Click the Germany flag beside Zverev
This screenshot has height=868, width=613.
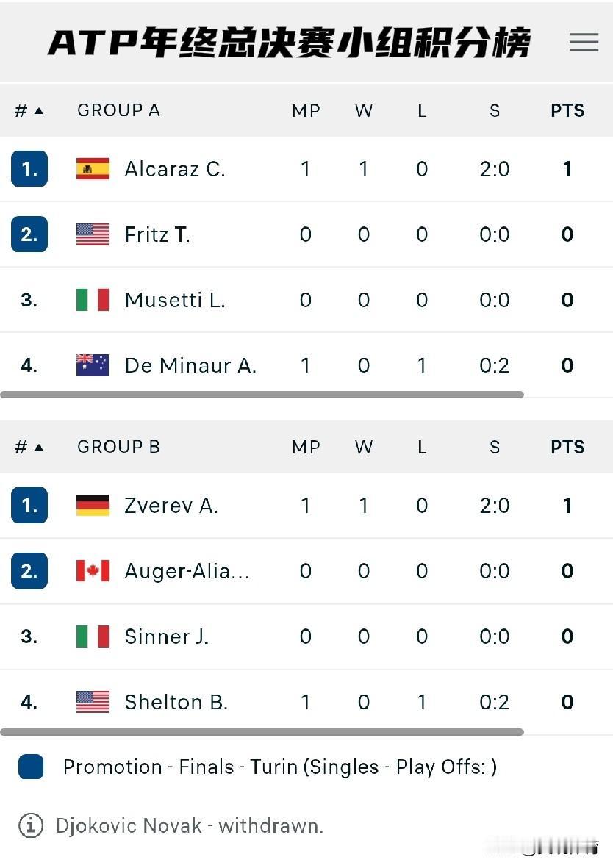93,506
